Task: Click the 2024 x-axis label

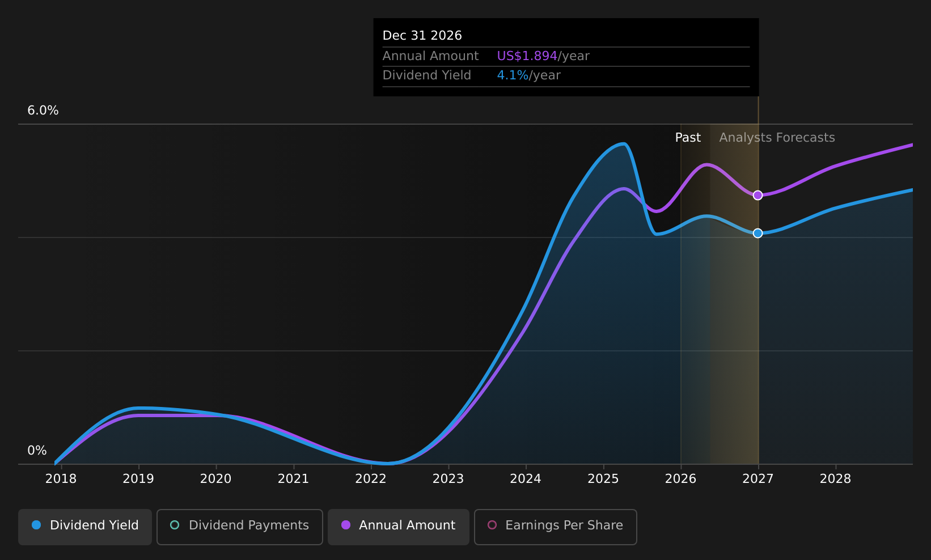Action: 526,479
